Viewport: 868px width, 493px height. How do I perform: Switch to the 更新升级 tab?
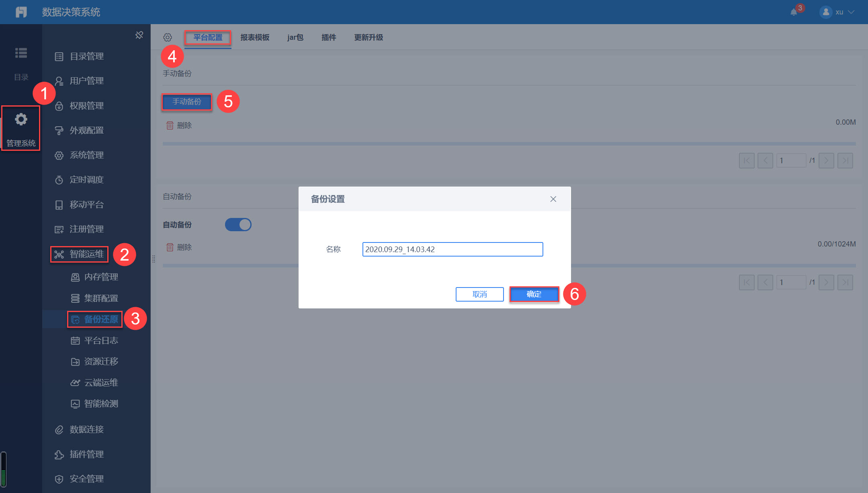[x=368, y=37]
